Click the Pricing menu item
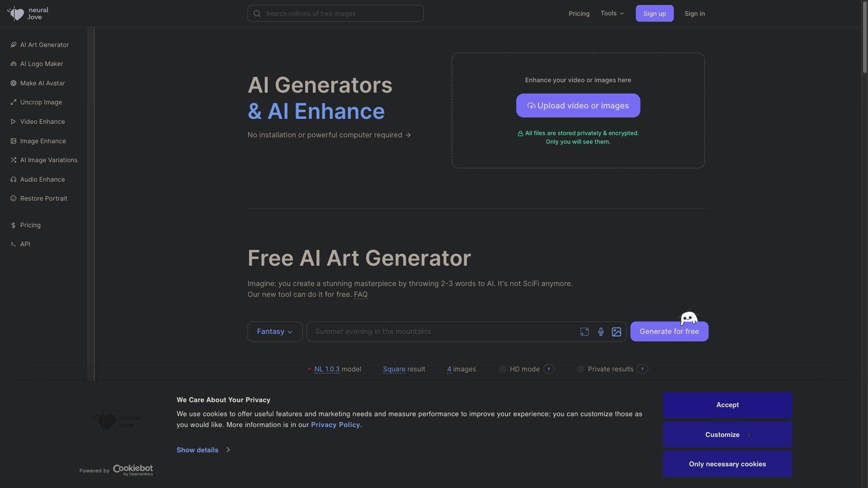 [30, 225]
